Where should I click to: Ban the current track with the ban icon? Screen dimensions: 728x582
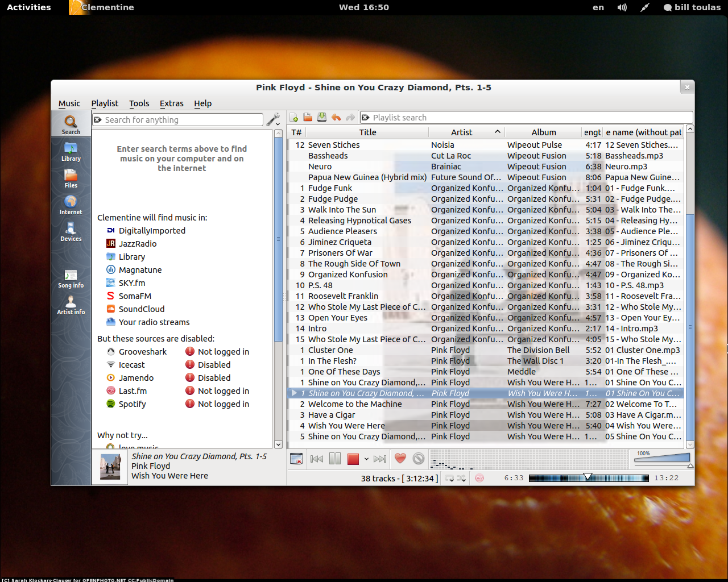tap(419, 459)
